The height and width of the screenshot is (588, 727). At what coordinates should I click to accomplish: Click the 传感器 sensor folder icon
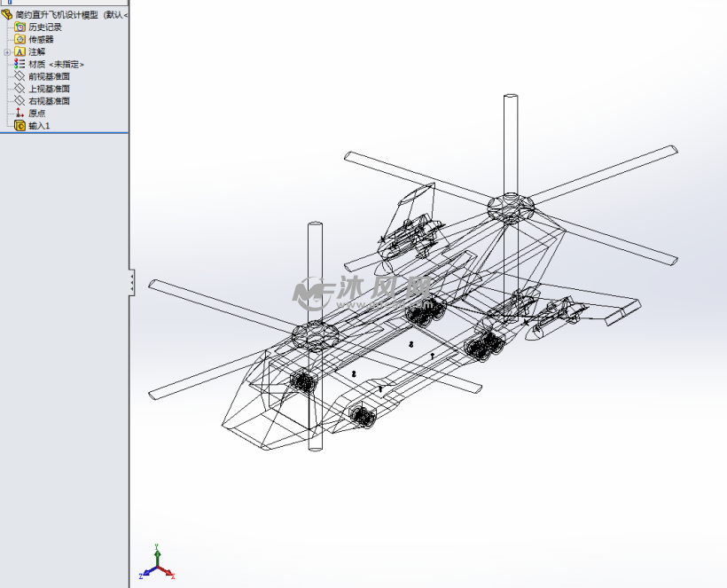20,39
